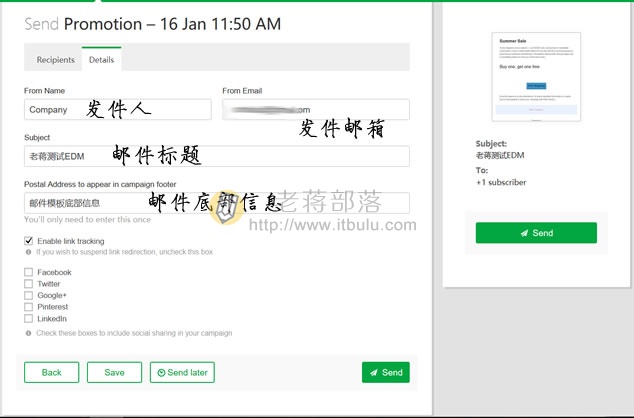Open the Summer Sale email preview thumbnail
Screen dimensions: 634x418
tap(536, 77)
